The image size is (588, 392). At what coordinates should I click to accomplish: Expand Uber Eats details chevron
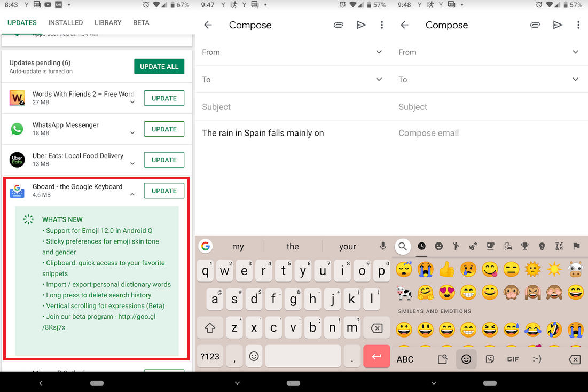(132, 163)
